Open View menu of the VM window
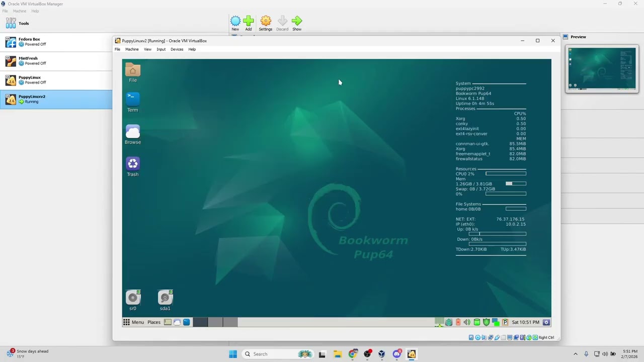Image resolution: width=644 pixels, height=362 pixels. coord(147,49)
